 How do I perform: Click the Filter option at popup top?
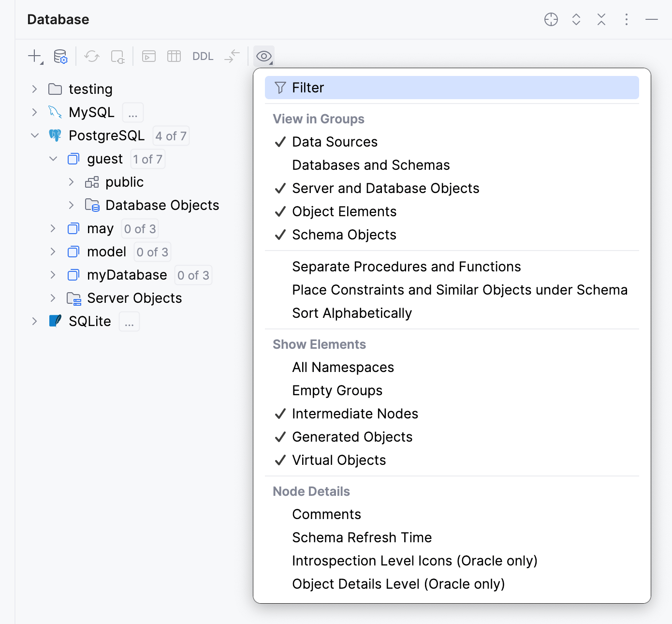(x=307, y=88)
